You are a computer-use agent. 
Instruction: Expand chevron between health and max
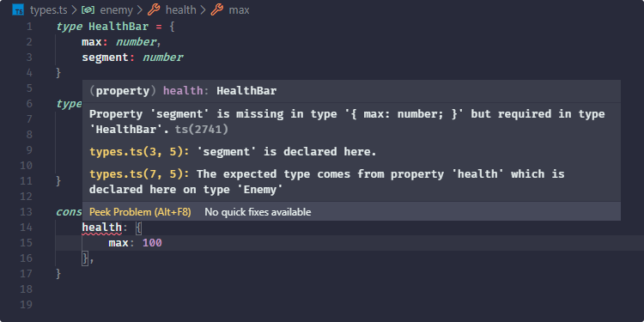click(204, 10)
